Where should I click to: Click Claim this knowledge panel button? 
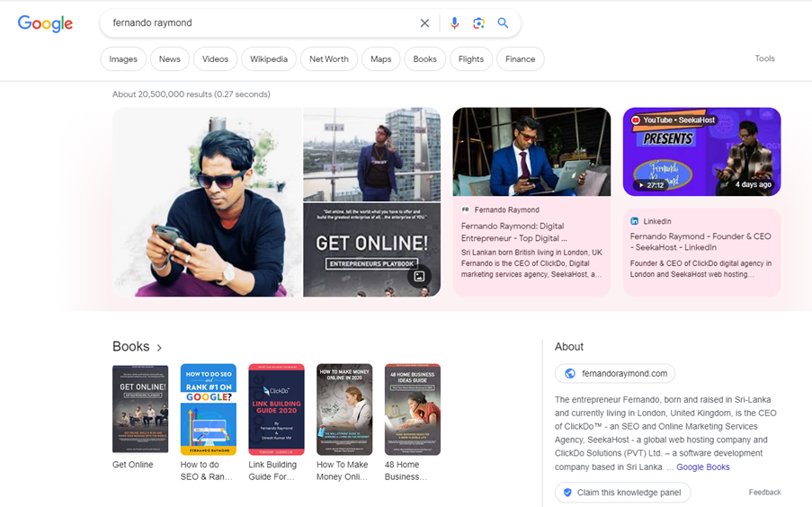(x=622, y=493)
